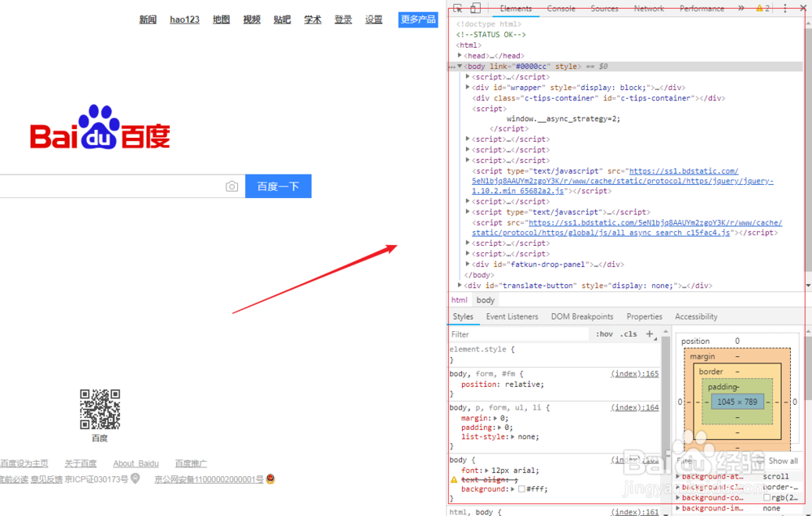This screenshot has height=516, width=812.
Task: Click the Baidu QR code image
Action: click(100, 410)
